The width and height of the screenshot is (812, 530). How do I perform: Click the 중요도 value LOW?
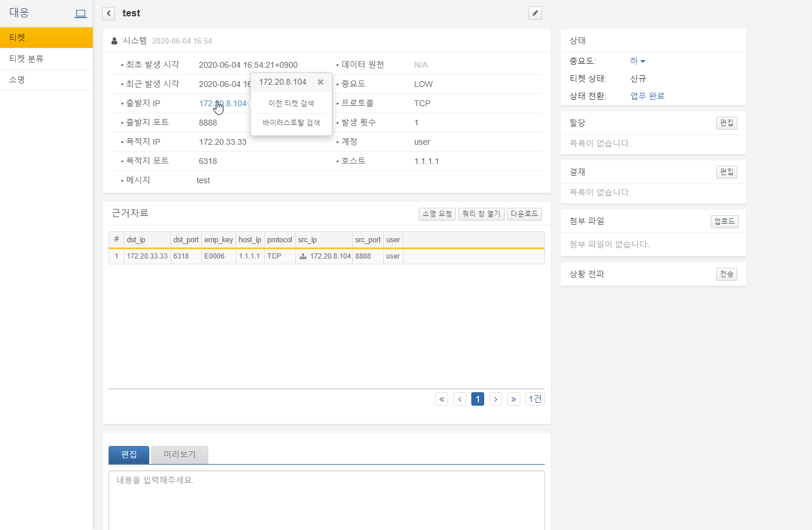423,84
